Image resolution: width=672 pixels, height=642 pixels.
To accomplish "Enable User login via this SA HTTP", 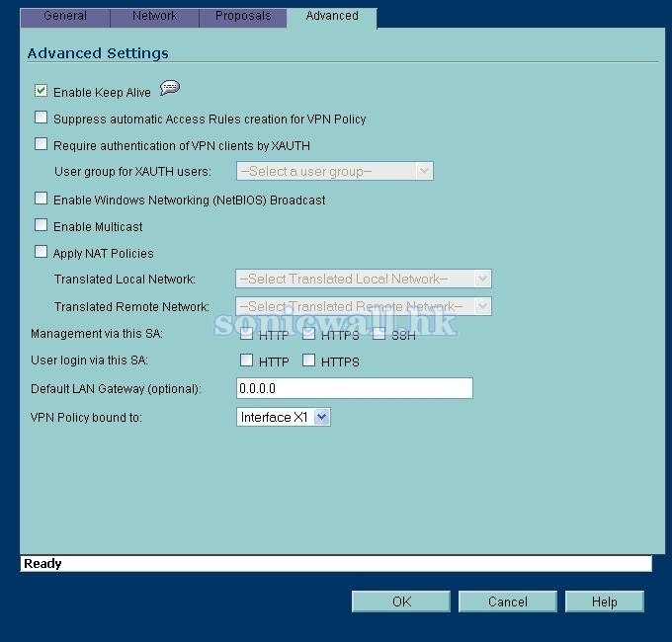I will click(x=247, y=361).
